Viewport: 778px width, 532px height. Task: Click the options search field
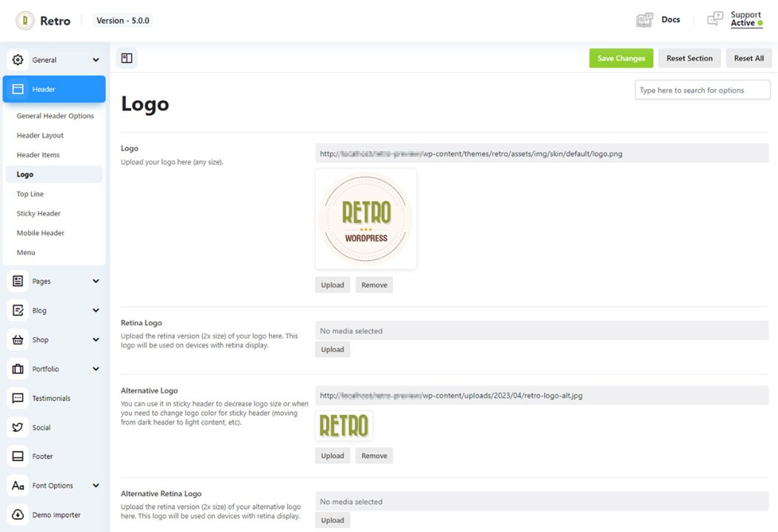click(702, 89)
